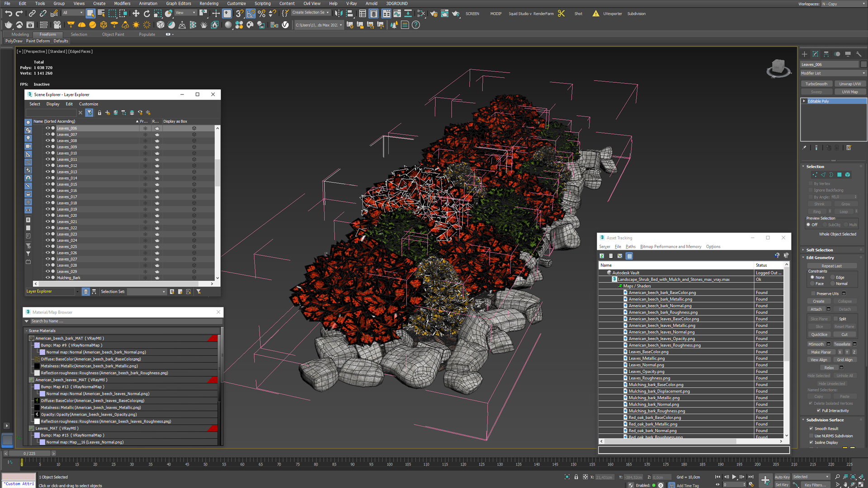This screenshot has width=868, height=488.
Task: Open the Mirror tool
Action: click(338, 14)
